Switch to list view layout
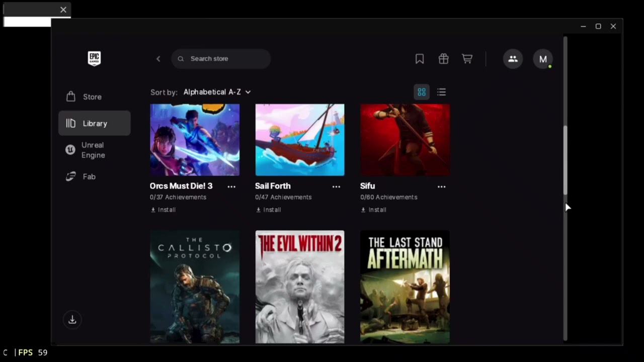This screenshot has width=644, height=362. pyautogui.click(x=441, y=92)
